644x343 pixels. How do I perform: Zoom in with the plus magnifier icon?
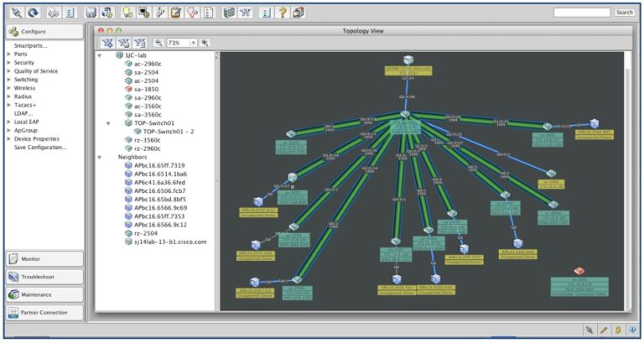pyautogui.click(x=205, y=43)
